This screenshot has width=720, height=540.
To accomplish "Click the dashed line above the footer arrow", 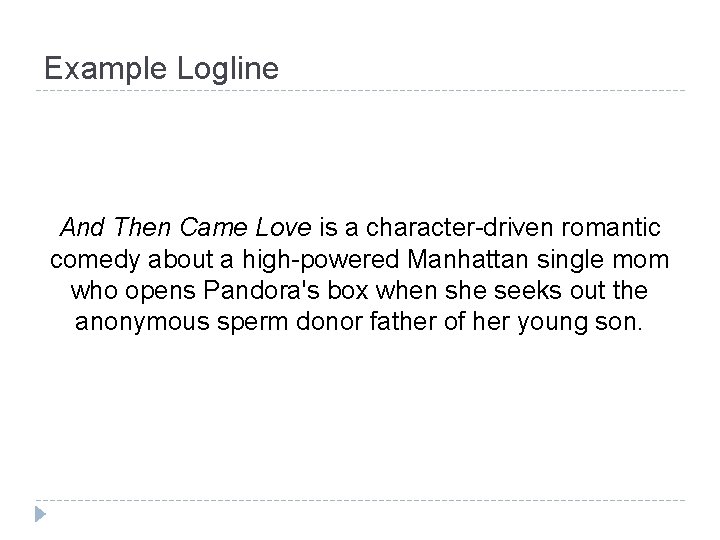I will (x=360, y=500).
